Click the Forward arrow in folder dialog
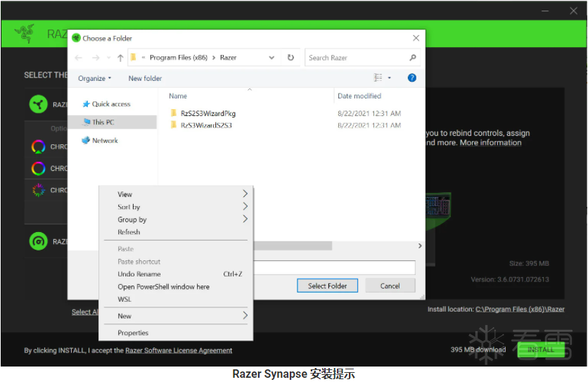The height and width of the screenshot is (382, 588). tap(96, 58)
